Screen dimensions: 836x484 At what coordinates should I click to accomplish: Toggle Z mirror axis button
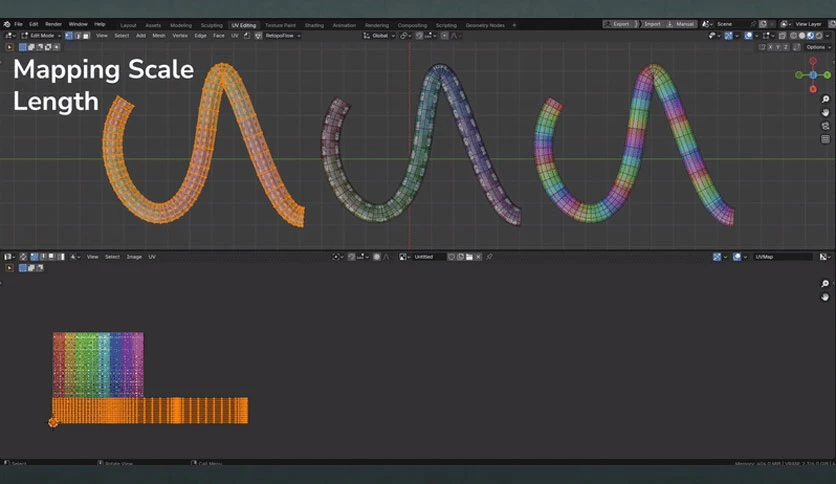point(786,47)
